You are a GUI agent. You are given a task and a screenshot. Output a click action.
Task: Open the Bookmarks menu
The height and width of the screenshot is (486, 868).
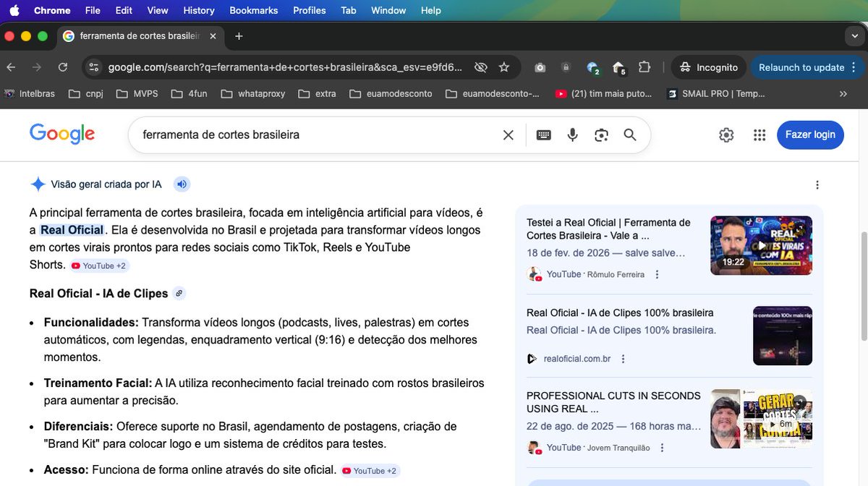point(254,10)
